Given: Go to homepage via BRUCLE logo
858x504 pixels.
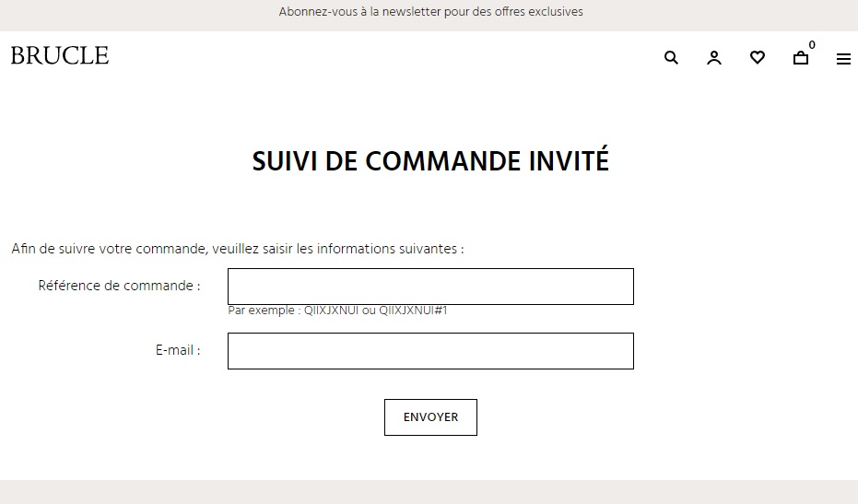Looking at the screenshot, I should tap(60, 56).
